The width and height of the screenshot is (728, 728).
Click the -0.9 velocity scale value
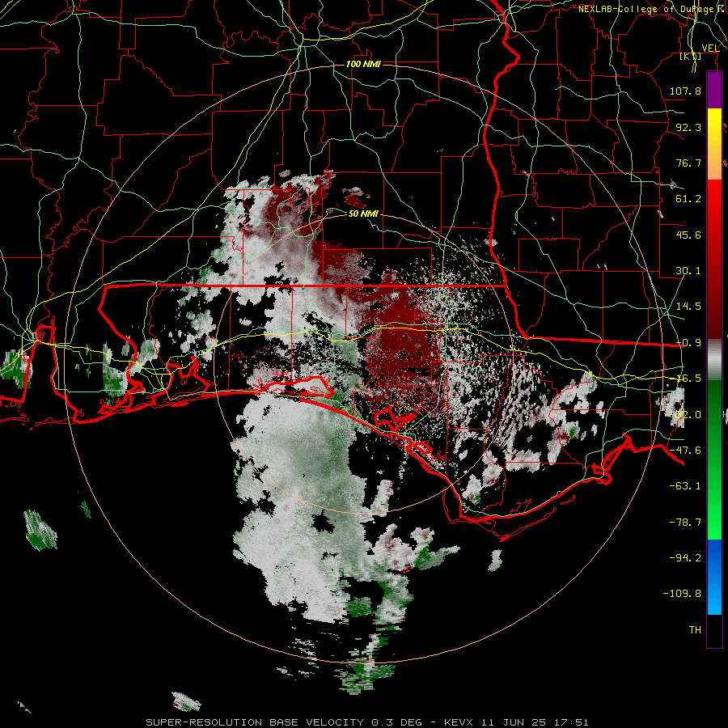click(x=688, y=343)
